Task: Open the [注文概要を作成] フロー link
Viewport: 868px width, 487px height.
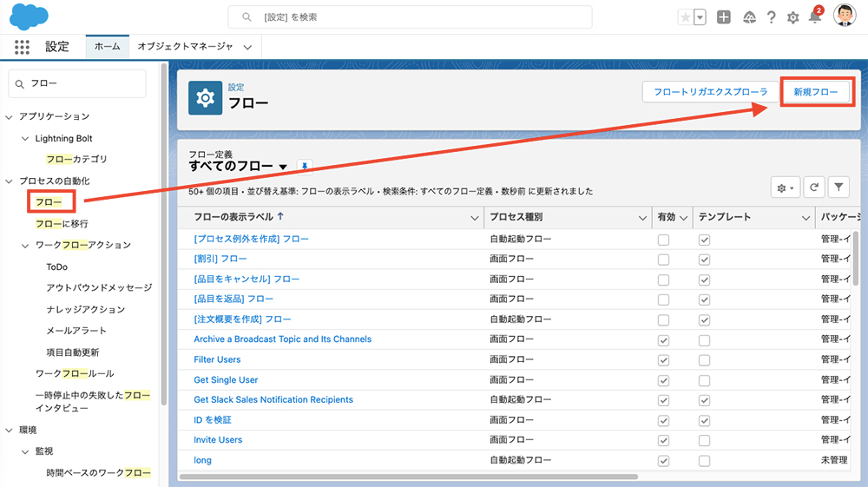Action: [242, 319]
